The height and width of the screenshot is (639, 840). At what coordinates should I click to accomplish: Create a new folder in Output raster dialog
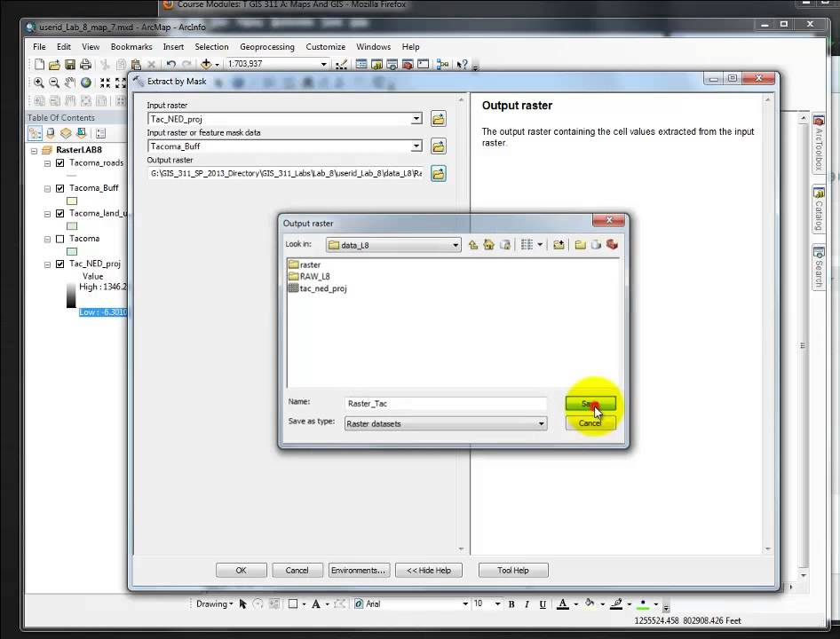tap(580, 245)
